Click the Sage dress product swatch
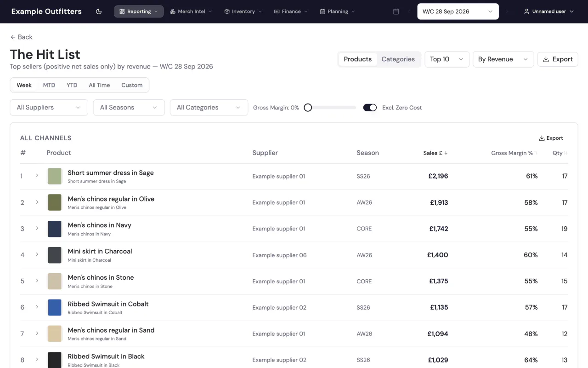The width and height of the screenshot is (588, 368). coord(55,176)
